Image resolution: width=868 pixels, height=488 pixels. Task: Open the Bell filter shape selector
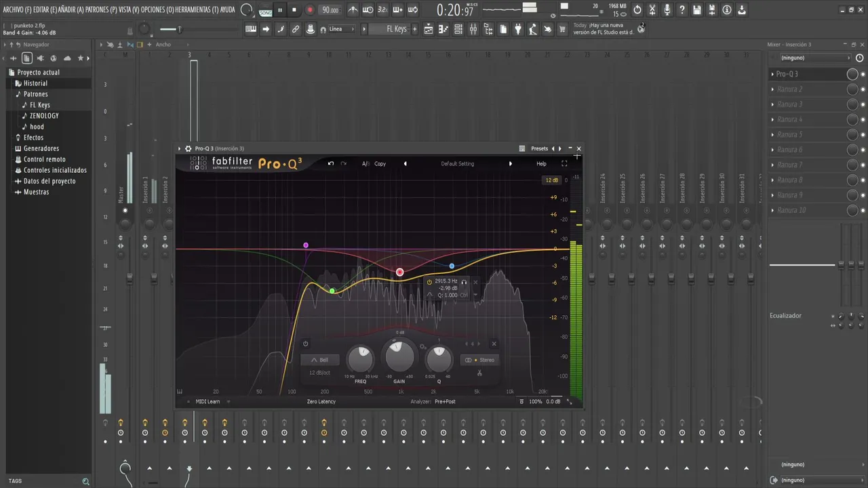(319, 360)
